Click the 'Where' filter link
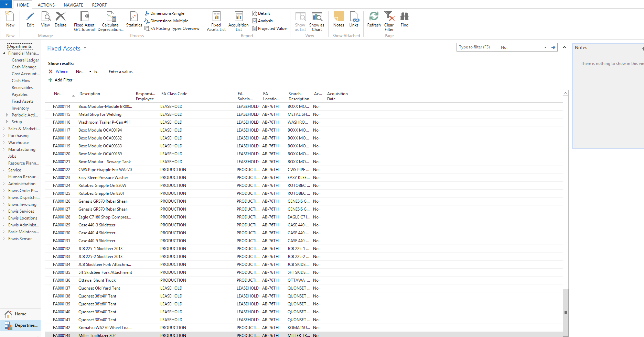The height and width of the screenshot is (337, 644). pos(62,71)
